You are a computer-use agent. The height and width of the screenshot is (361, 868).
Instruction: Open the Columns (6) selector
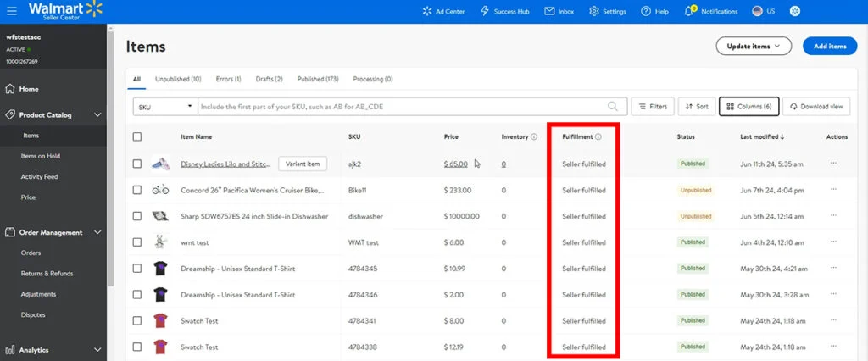point(749,106)
